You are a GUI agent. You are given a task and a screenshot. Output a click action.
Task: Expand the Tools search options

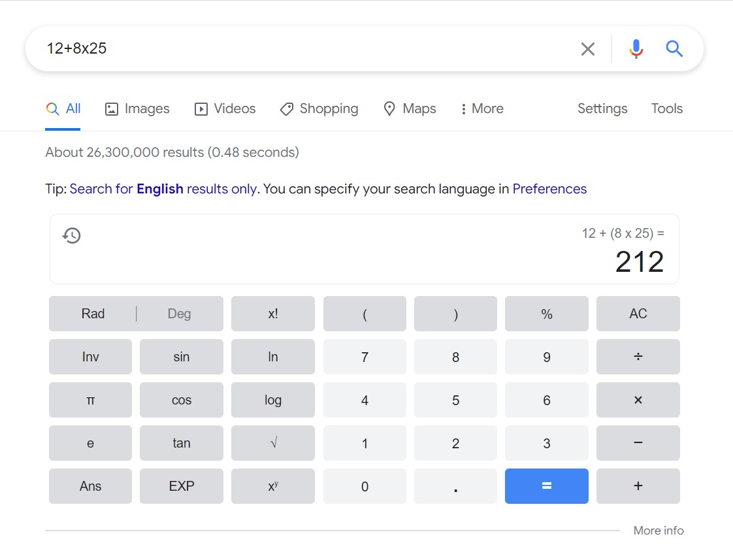pos(666,109)
